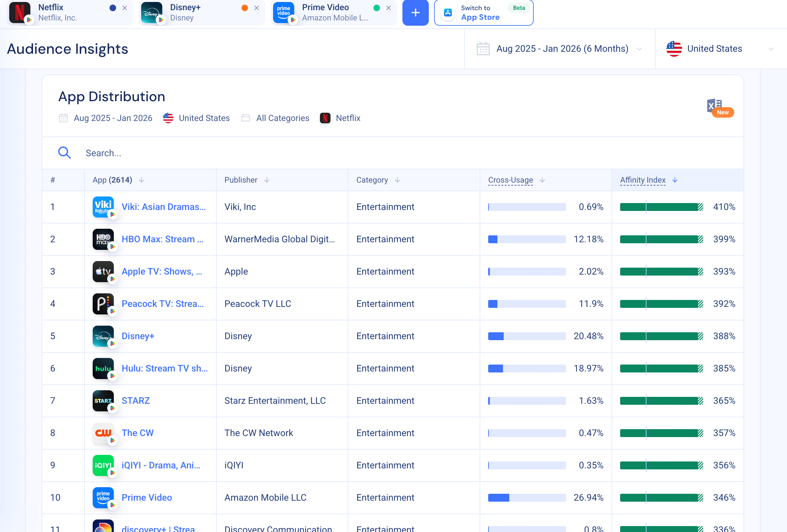Click the US flag in the App Distribution subtitle
The width and height of the screenshot is (787, 532).
(168, 118)
